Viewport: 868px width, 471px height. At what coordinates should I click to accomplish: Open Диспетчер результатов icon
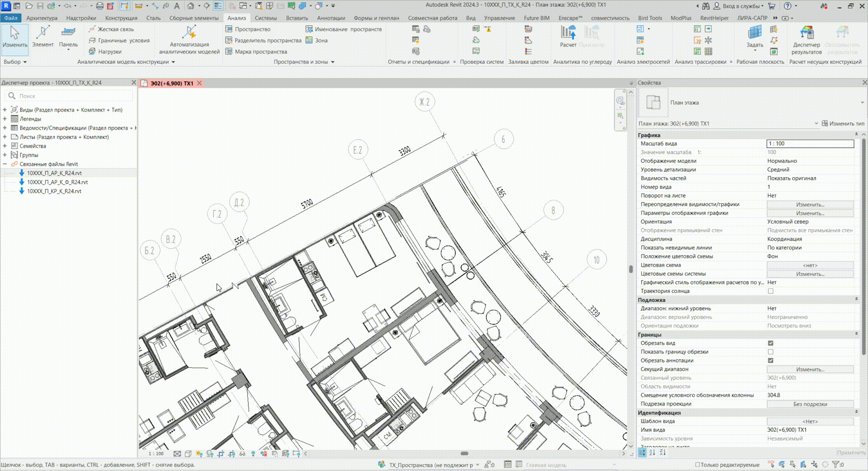pos(807,33)
